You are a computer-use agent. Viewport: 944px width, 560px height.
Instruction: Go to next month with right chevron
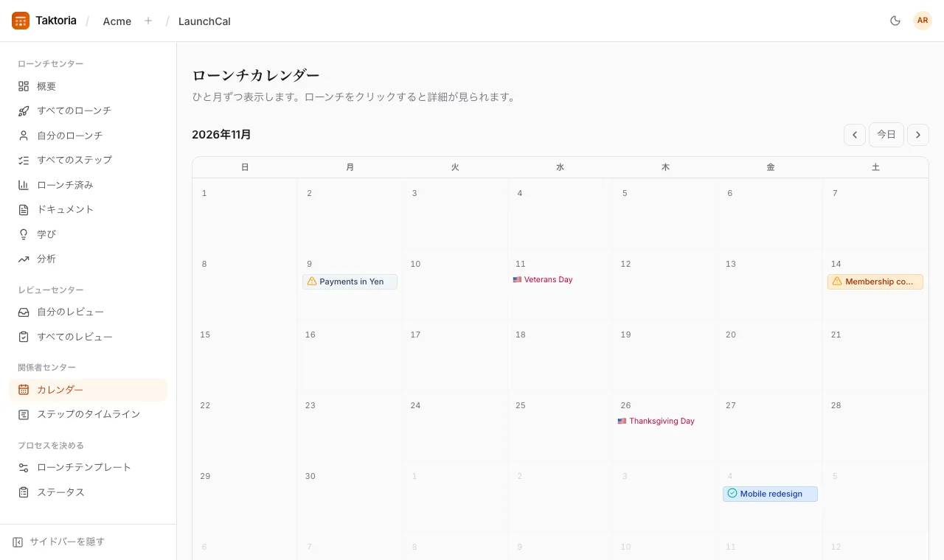tap(918, 135)
